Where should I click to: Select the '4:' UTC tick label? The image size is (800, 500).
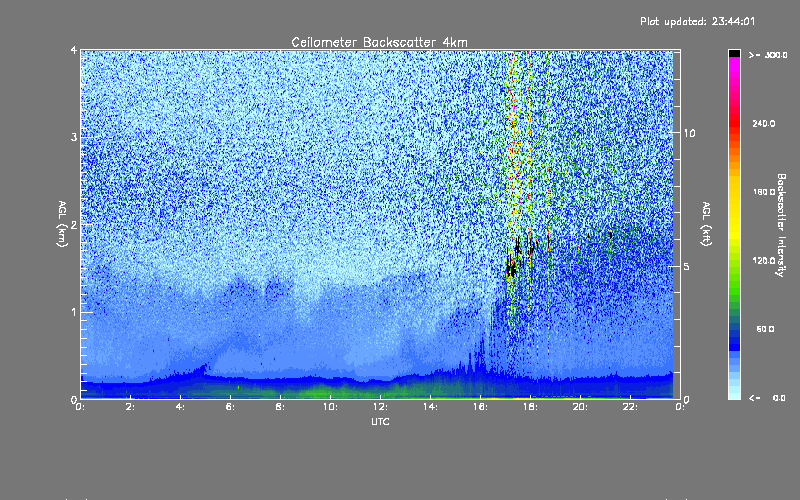pos(181,407)
